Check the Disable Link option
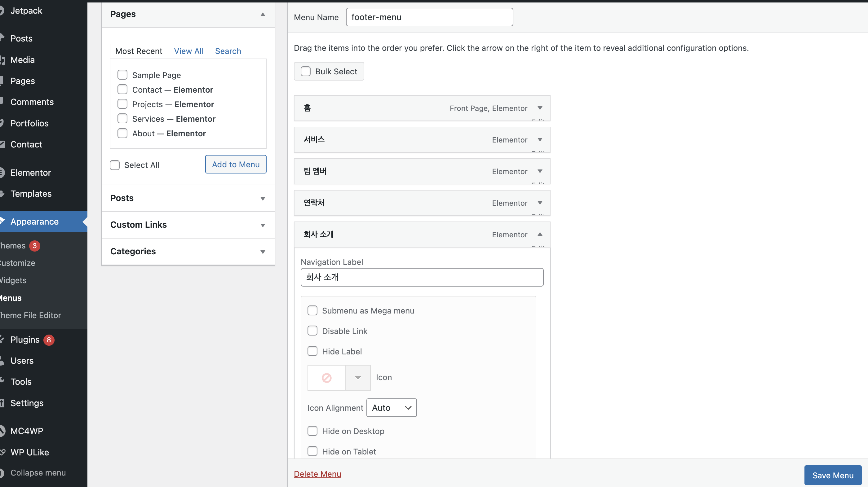This screenshot has width=868, height=487. [312, 331]
